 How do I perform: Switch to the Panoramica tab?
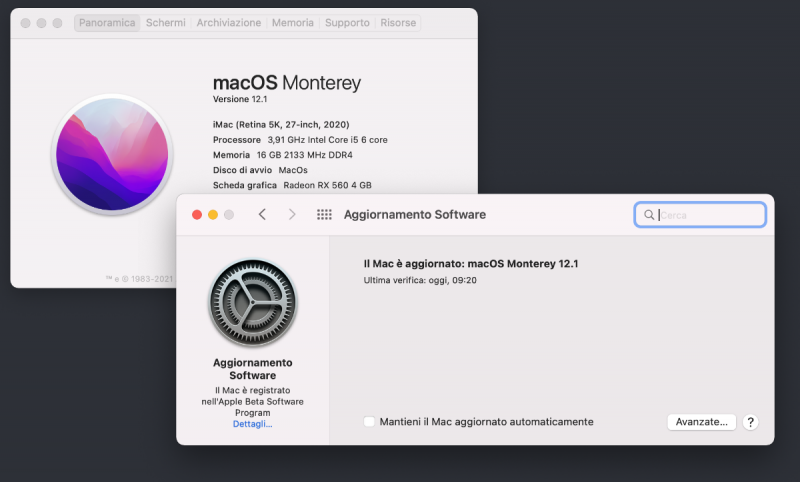(107, 23)
